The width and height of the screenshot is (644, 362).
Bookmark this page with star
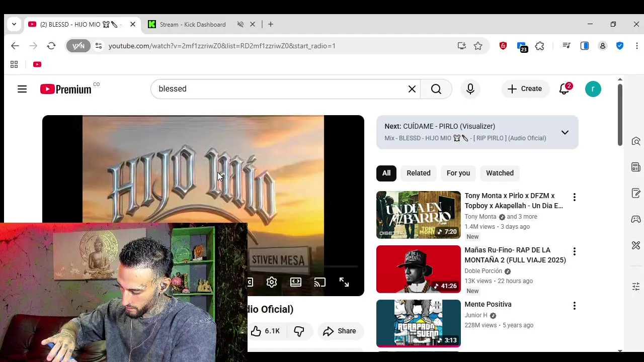click(x=478, y=46)
